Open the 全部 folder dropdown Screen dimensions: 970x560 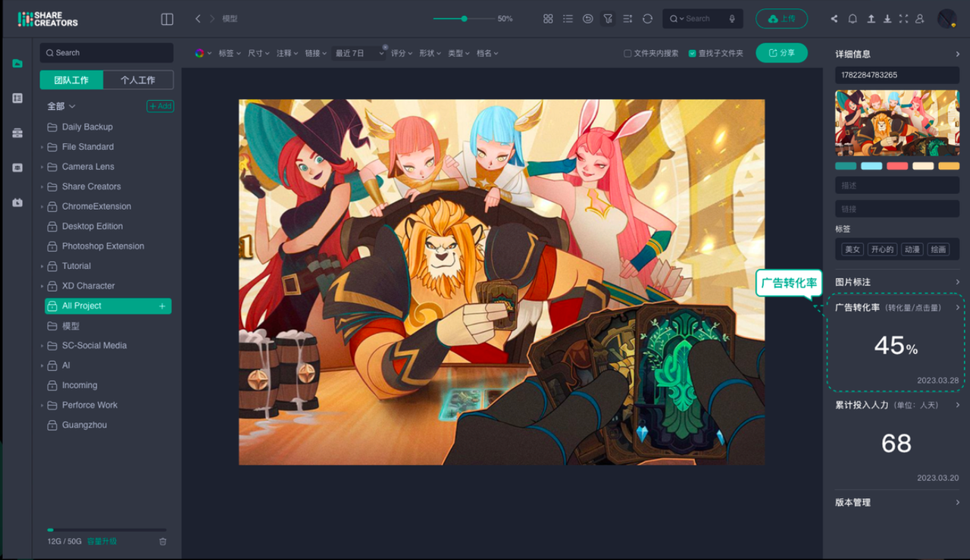(x=61, y=106)
